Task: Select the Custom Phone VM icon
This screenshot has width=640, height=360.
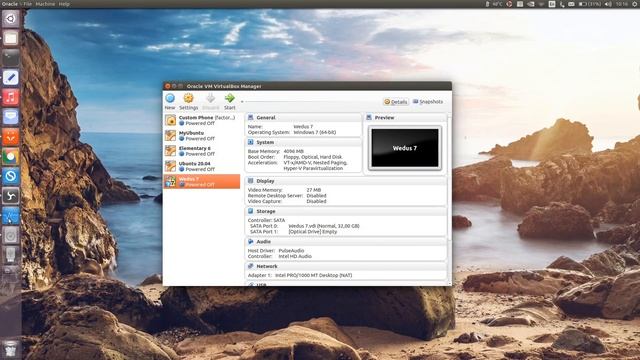Action: (x=171, y=120)
